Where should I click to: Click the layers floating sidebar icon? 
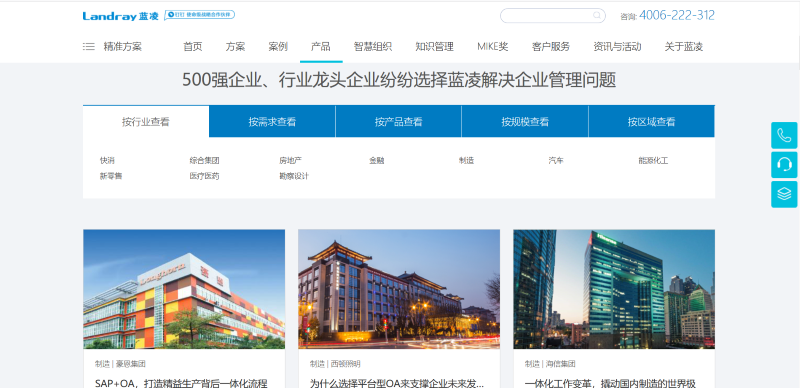784,194
